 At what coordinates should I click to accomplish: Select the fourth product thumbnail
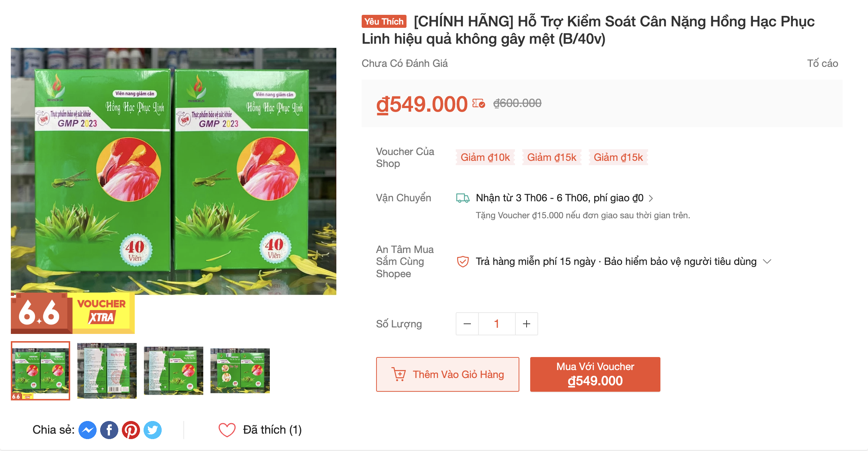pos(240,371)
